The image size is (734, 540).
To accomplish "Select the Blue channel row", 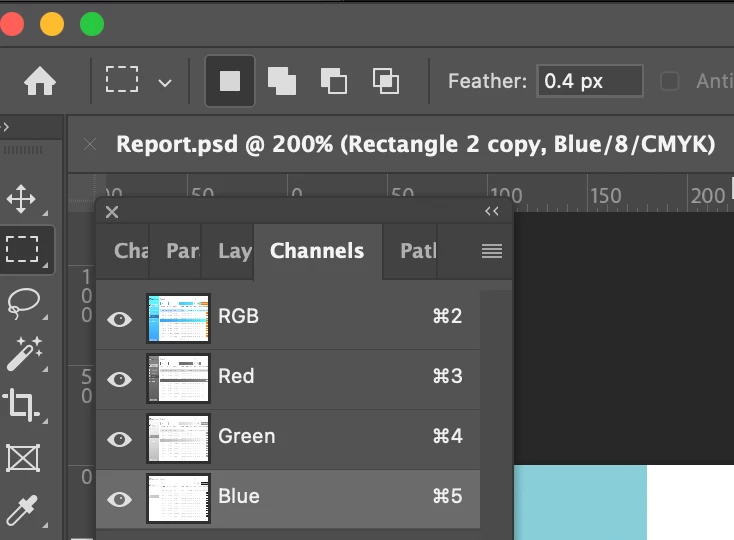I will pyautogui.click(x=288, y=499).
